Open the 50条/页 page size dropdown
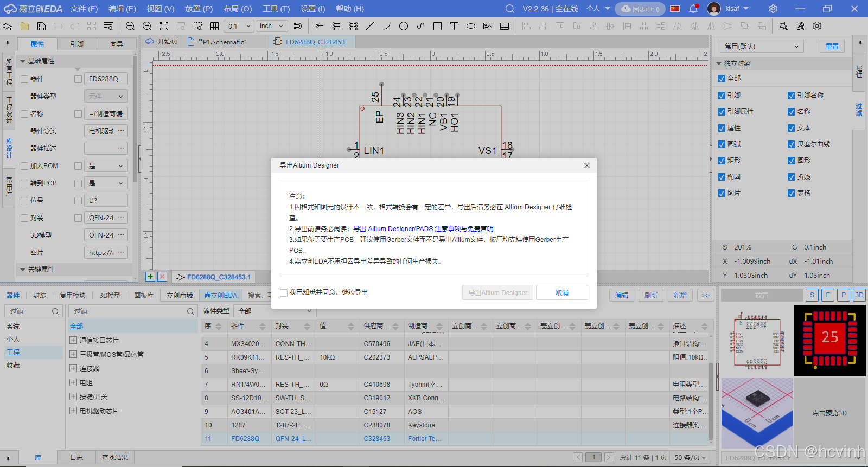868x467 pixels. click(690, 457)
